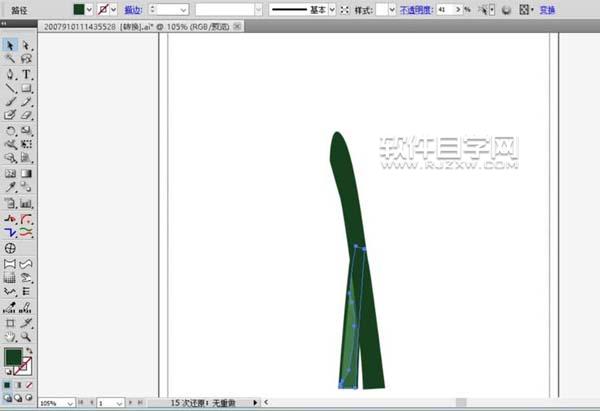Image resolution: width=600 pixels, height=411 pixels.
Task: Select the Rectangle tool
Action: pos(26,88)
